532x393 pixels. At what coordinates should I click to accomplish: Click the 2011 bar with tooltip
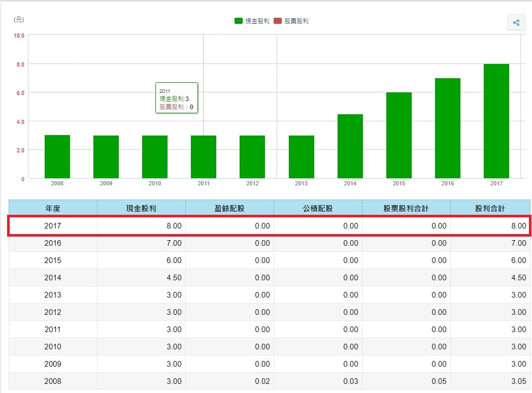[204, 156]
